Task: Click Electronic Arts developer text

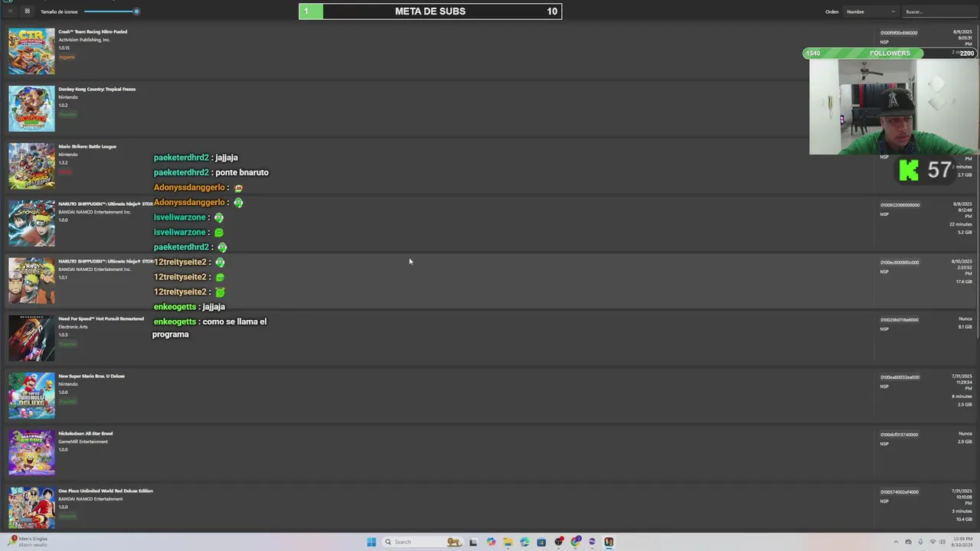Action: click(x=73, y=327)
